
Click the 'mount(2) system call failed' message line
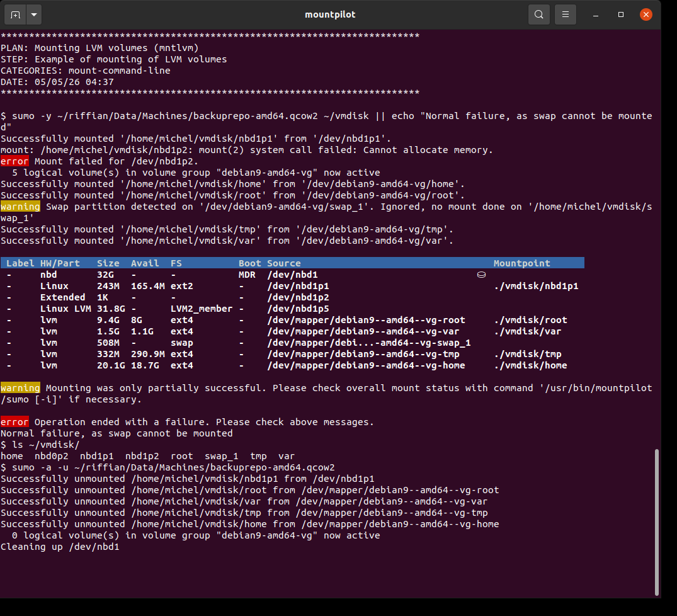click(246, 150)
